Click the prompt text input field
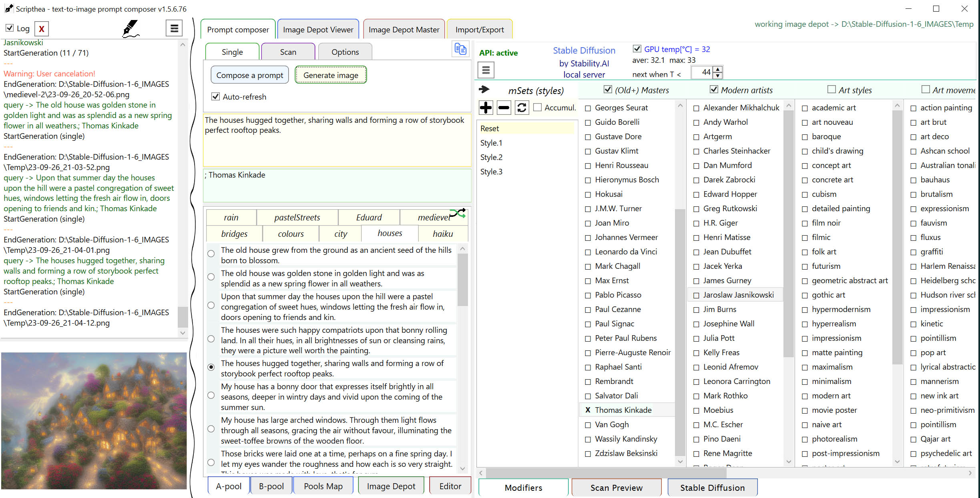 (337, 140)
